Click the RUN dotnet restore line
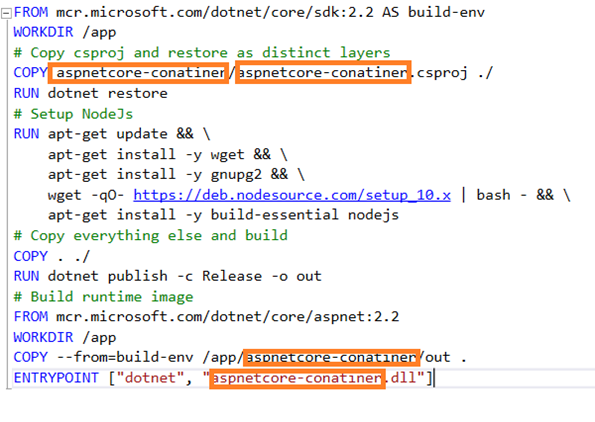This screenshot has height=422, width=595. (x=90, y=93)
